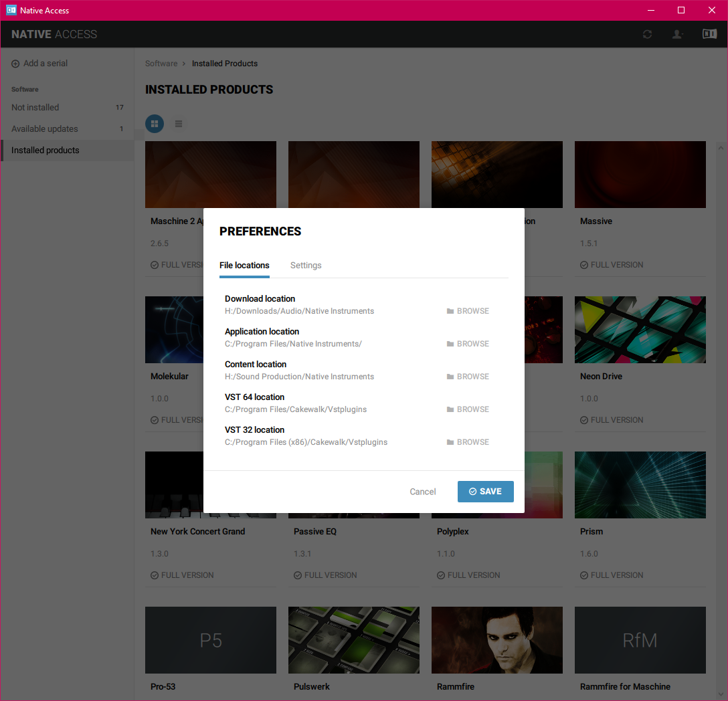Click the Native Access title bar app icon
Screen dimensions: 728x701
coord(11,10)
